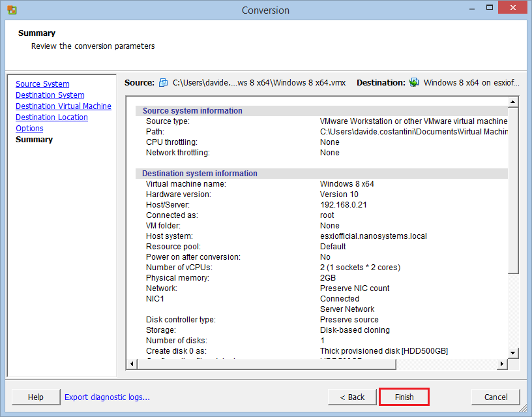The width and height of the screenshot is (532, 417).
Task: Click the 192.168.0.21 host value
Action: click(x=344, y=205)
